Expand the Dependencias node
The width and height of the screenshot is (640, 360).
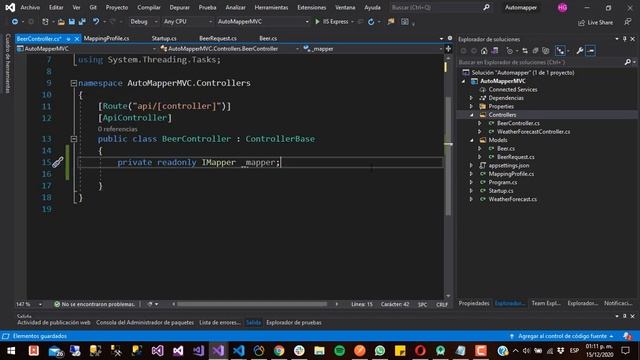pos(471,98)
